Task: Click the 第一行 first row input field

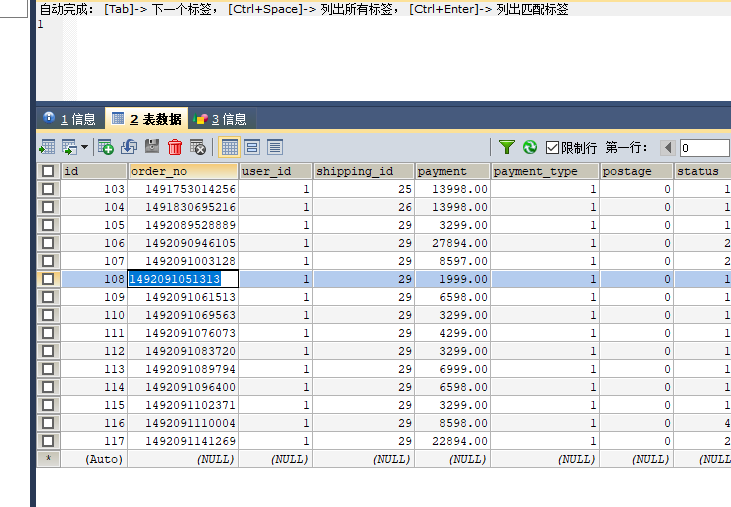Action: pos(704,147)
